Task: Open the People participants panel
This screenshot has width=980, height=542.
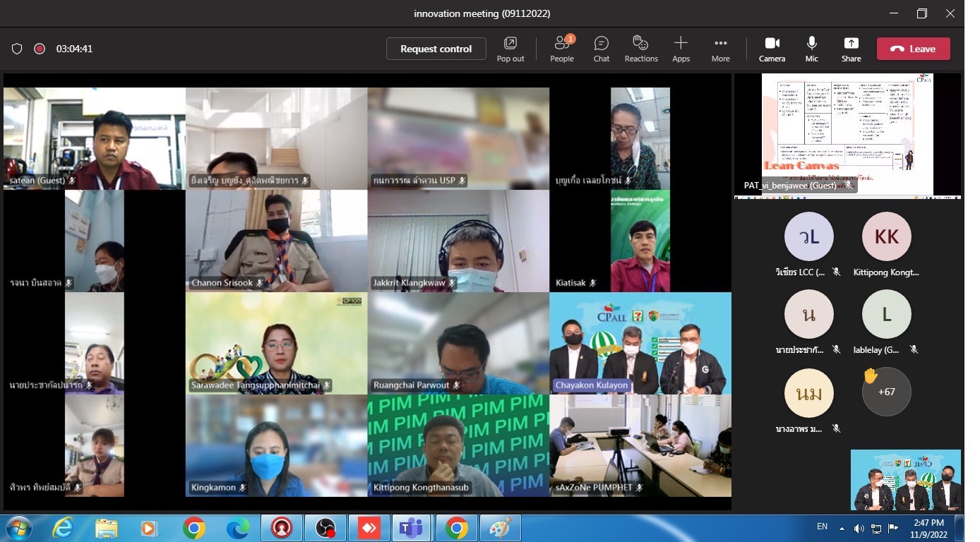Action: point(562,49)
